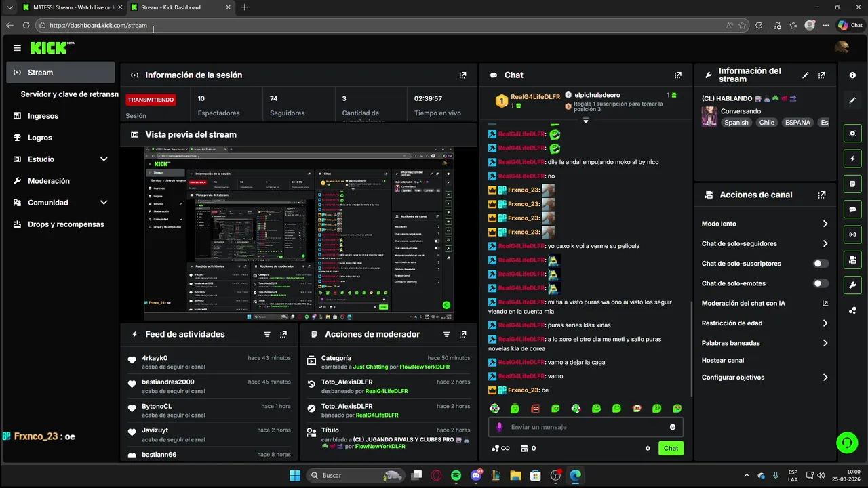Open Restricción de edad options
The image size is (868, 488).
pos(765,323)
